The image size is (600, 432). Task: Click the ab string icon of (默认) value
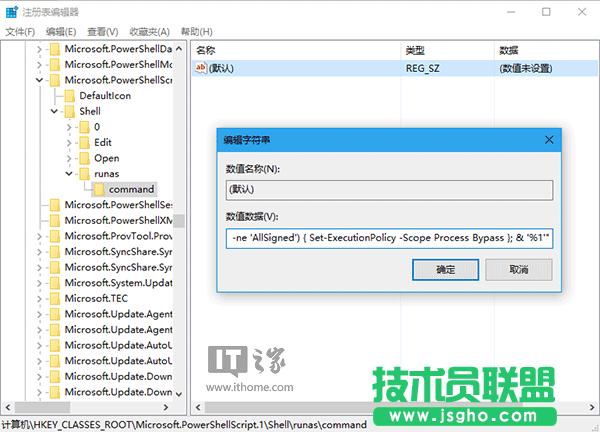201,68
